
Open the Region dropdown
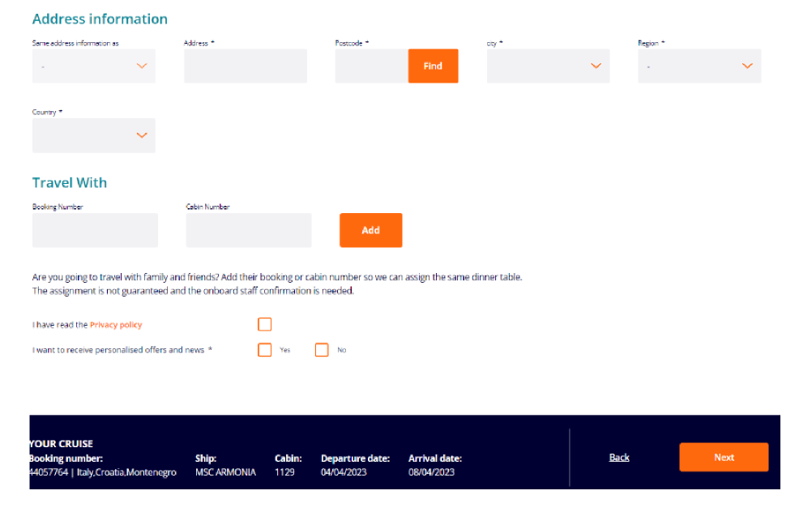[699, 66]
